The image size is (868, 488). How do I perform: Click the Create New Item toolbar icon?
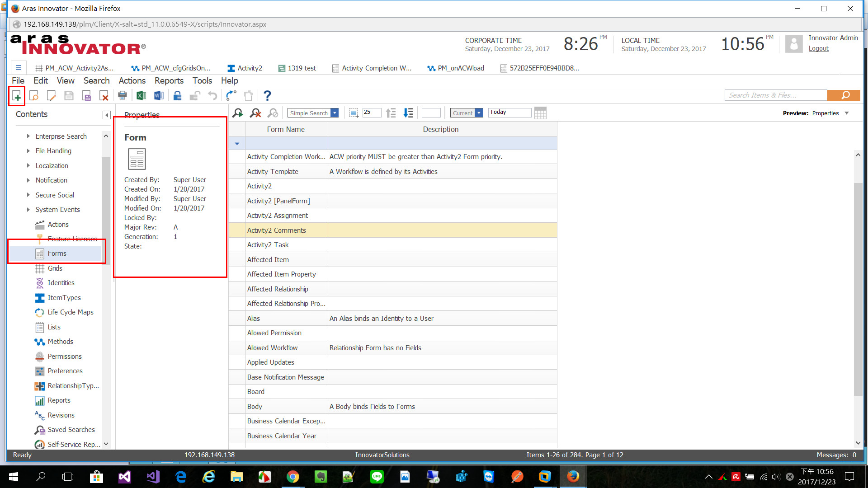(17, 96)
